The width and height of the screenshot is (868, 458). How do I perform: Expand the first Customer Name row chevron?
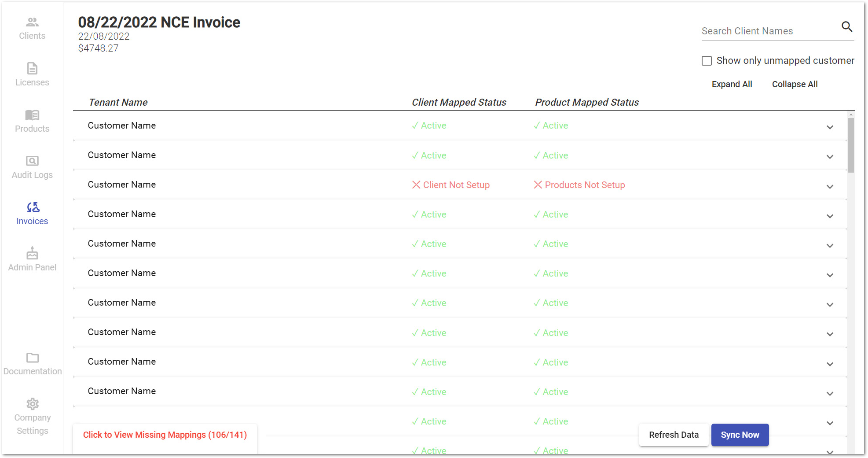[x=830, y=127]
